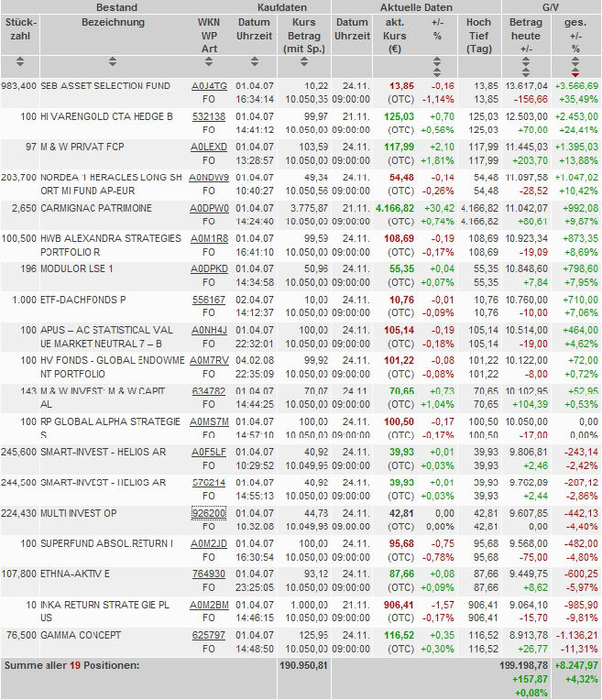Open WKN link A0J4TG for SEB Asset Selection Fund
The image size is (602, 700).
(x=209, y=86)
